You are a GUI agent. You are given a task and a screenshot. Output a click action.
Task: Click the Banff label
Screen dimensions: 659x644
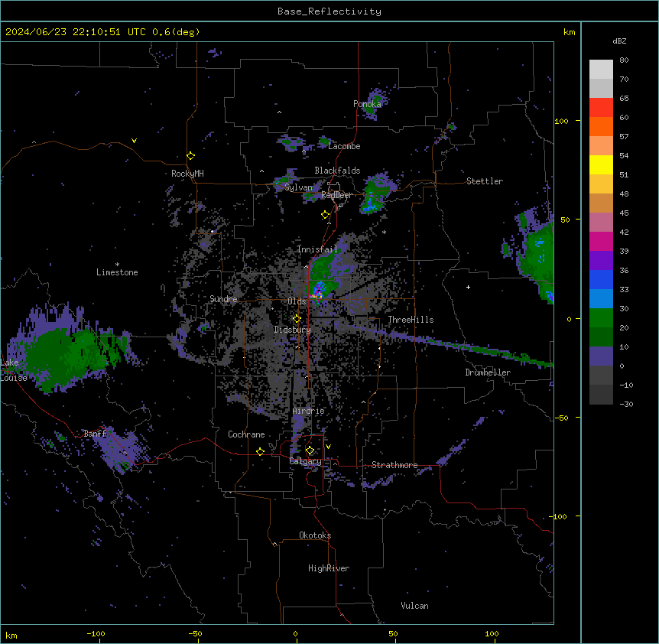(x=95, y=434)
